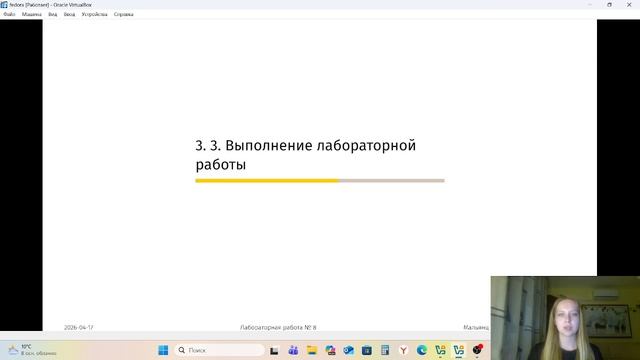Click the footer text 'Лабораторная работа № 8'

coord(278,327)
